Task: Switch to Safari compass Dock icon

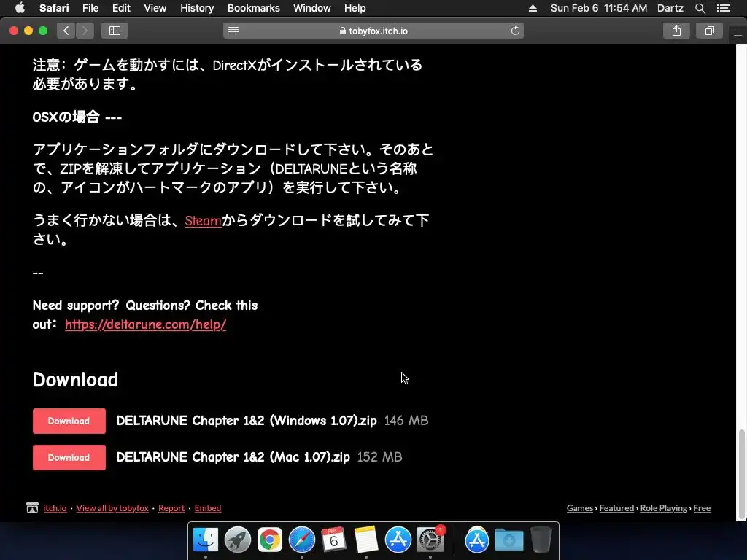Action: (301, 540)
